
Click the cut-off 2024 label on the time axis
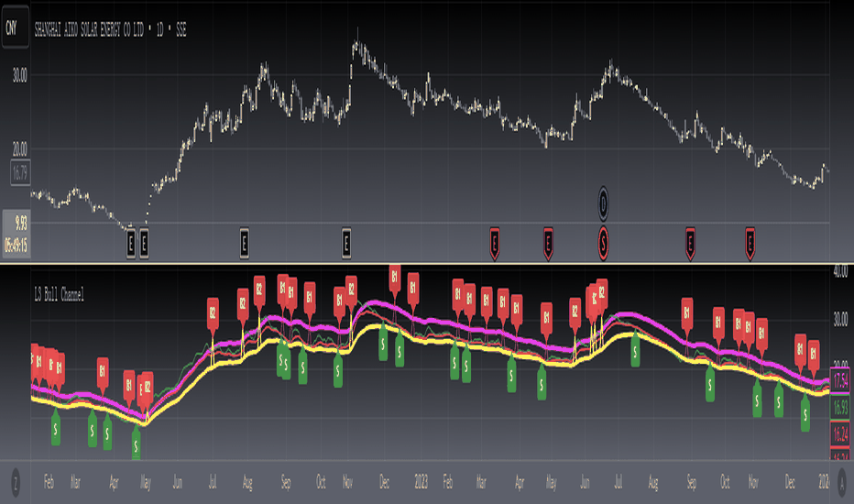(824, 482)
